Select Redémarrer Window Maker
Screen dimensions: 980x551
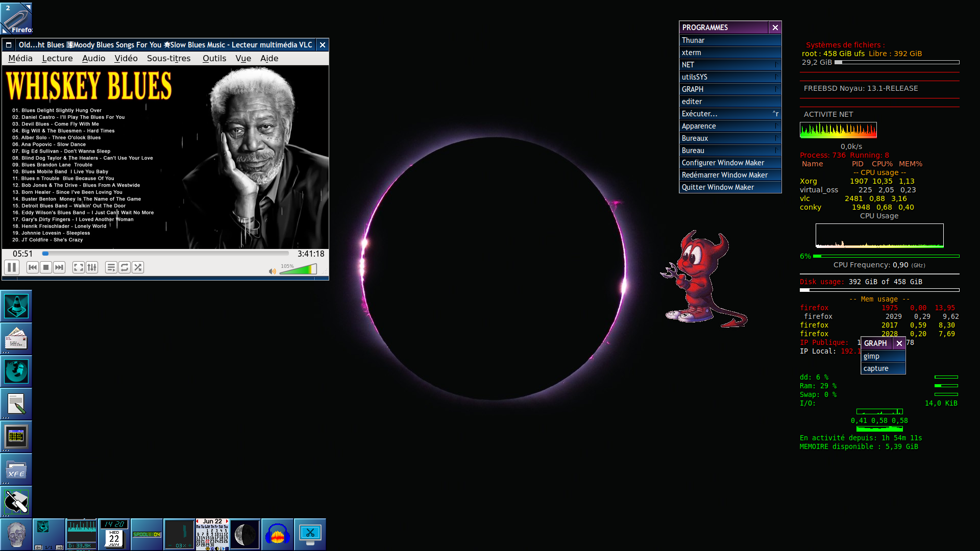pos(730,175)
